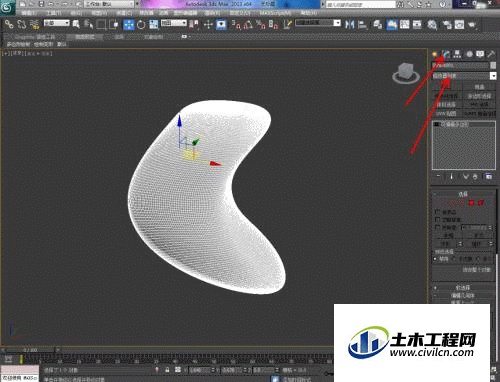
Task: Toggle the Keyboard Shortcut Override icon
Action: tap(221, 24)
